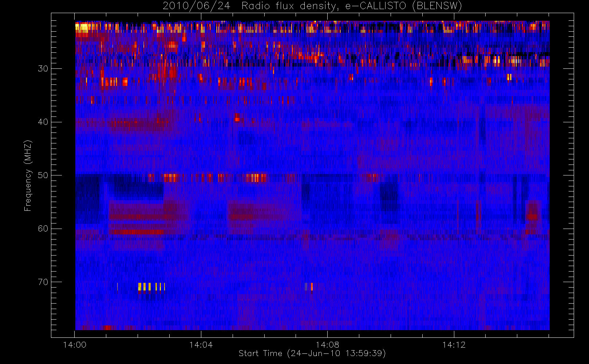The image size is (589, 364).
Task: Click the yellow burst cluster near 71 MHz
Action: [x=151, y=287]
